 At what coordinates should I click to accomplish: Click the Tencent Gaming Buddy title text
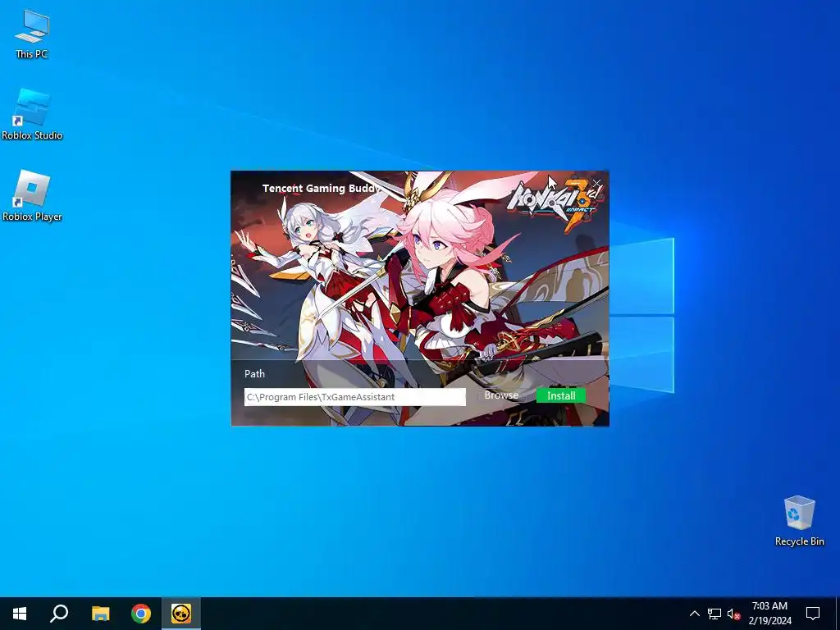[x=321, y=188]
